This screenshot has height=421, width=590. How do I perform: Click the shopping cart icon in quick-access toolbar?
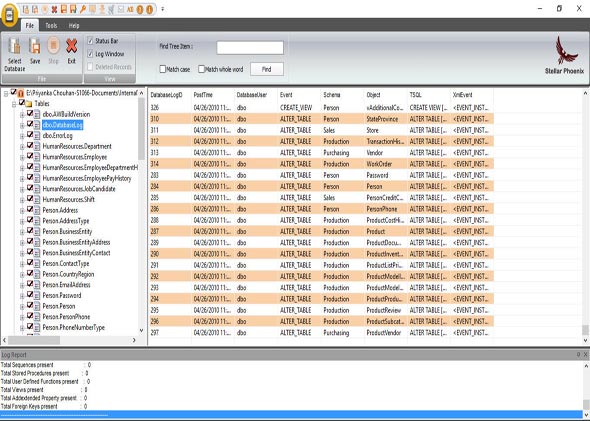pyautogui.click(x=111, y=9)
